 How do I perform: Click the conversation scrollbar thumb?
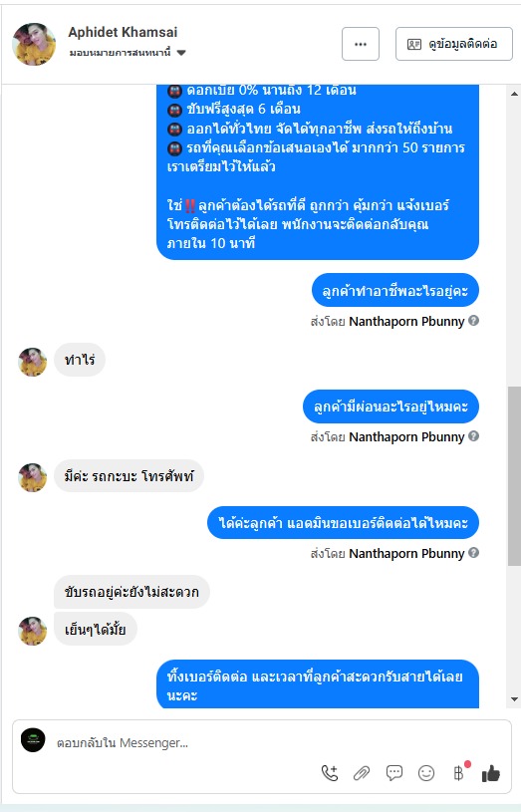(x=514, y=475)
